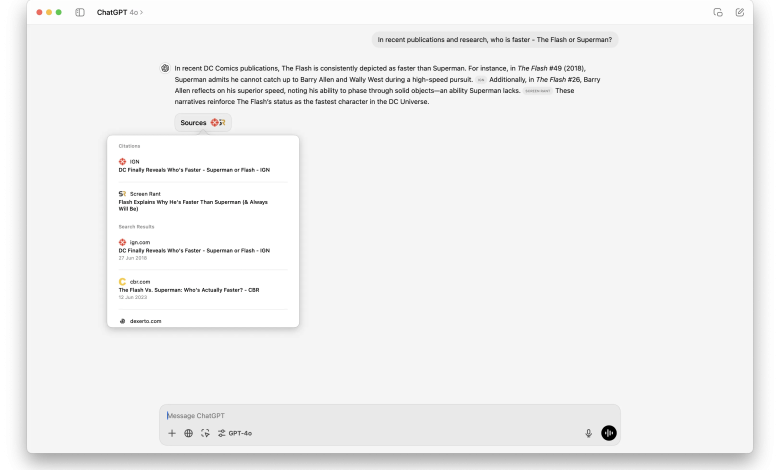Image resolution: width=780 pixels, height=470 pixels.
Task: Toggle the globe web search icon
Action: point(188,433)
